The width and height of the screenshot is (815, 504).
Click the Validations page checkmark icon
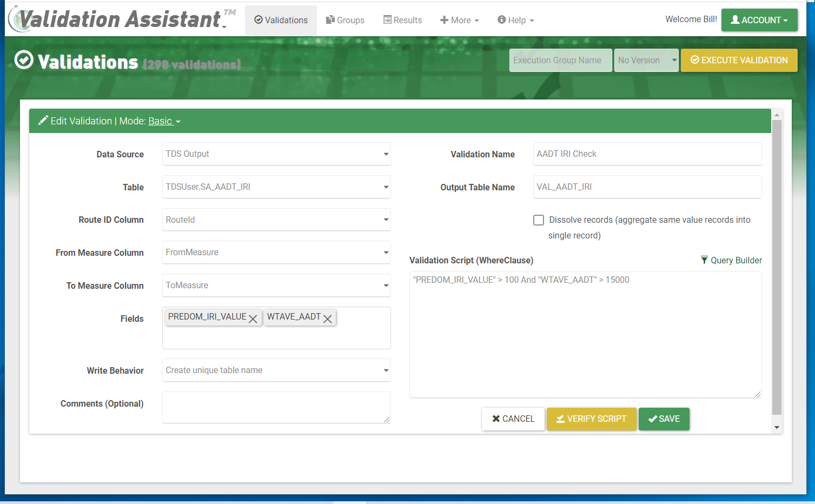[24, 60]
